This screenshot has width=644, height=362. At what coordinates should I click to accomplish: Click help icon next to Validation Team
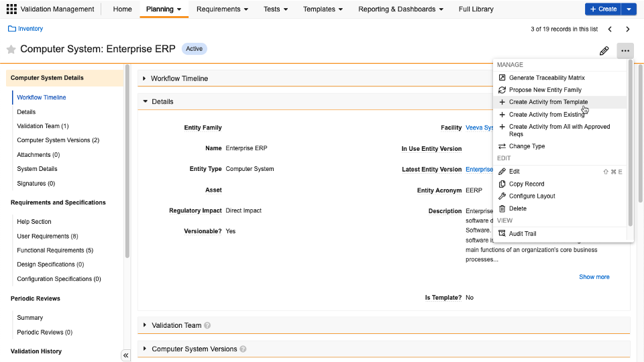pos(207,326)
